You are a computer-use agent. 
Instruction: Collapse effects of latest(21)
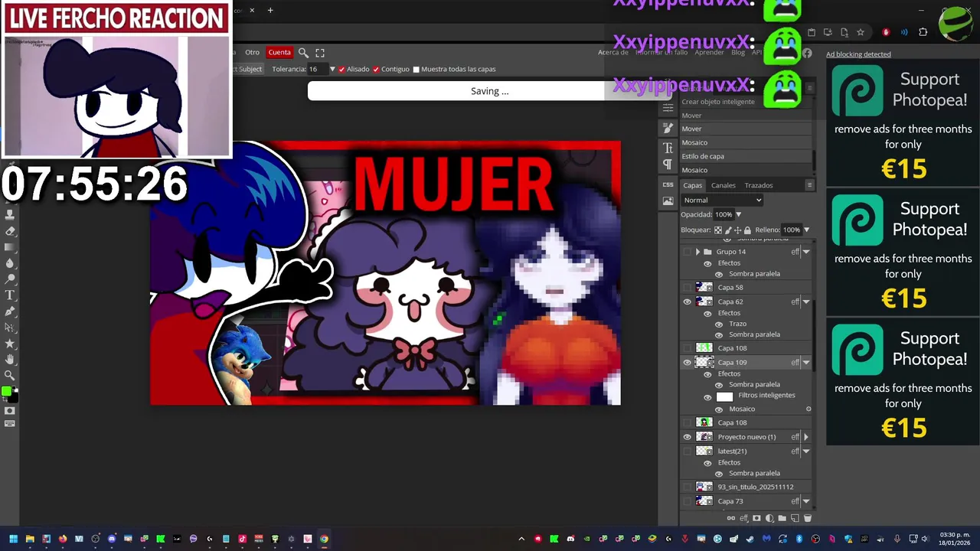click(805, 452)
